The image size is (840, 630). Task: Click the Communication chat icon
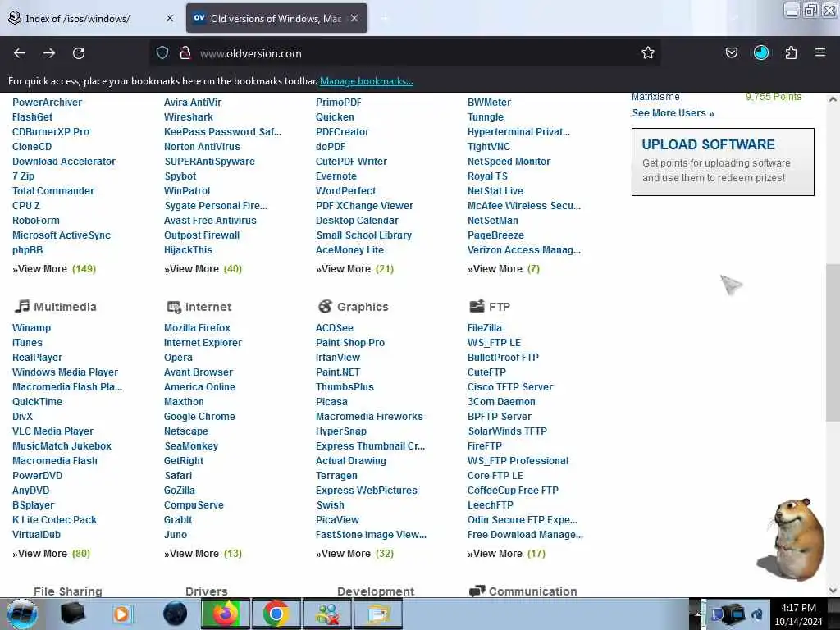click(477, 591)
